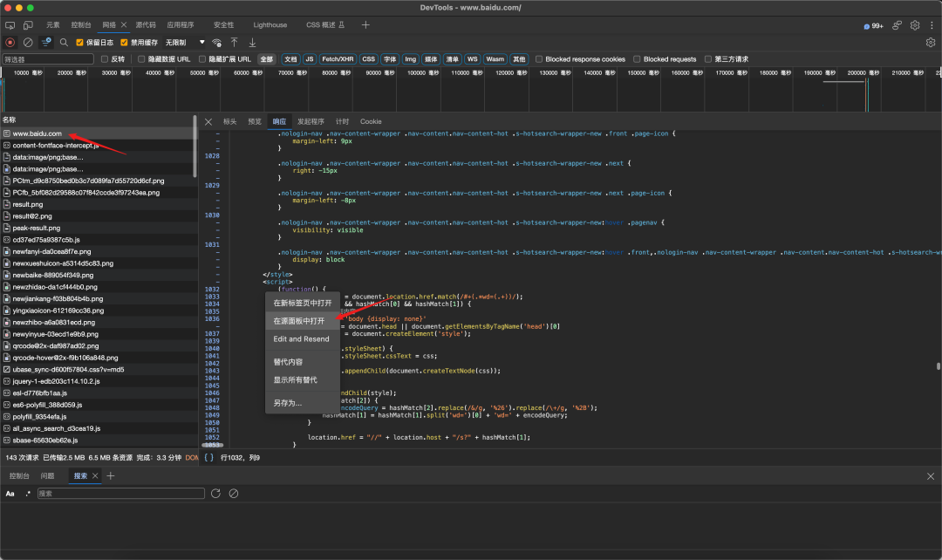Open the DevTools three-dot customize menu
The height and width of the screenshot is (560, 942).
pos(932,25)
